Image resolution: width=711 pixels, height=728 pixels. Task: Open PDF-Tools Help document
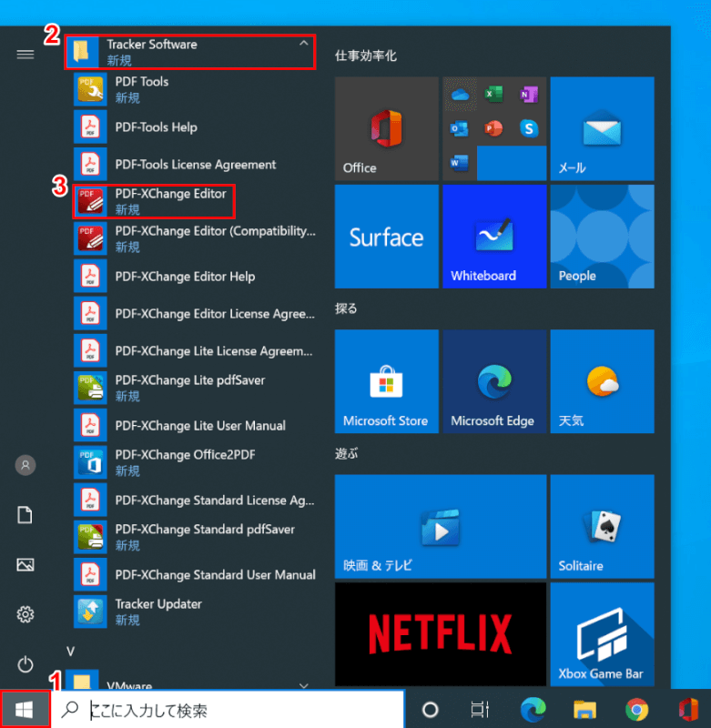click(195, 127)
